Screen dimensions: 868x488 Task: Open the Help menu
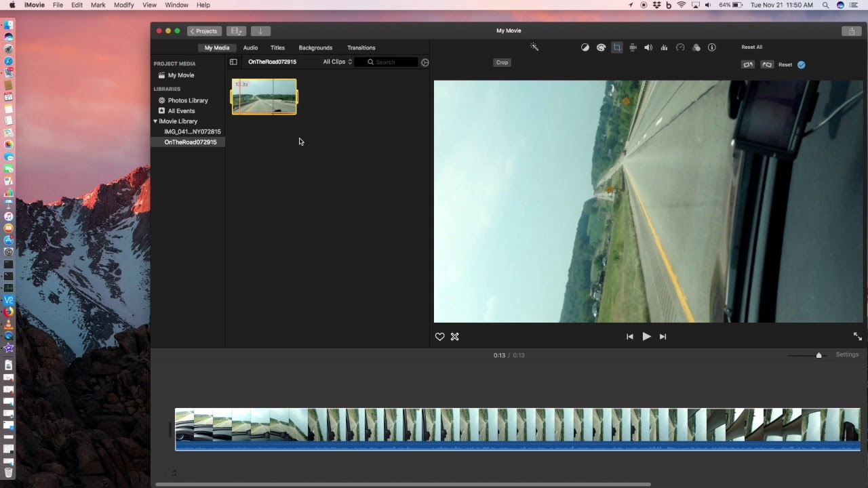coord(203,5)
